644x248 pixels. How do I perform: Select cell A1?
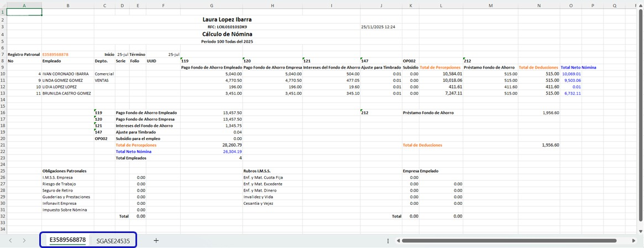(24, 12)
